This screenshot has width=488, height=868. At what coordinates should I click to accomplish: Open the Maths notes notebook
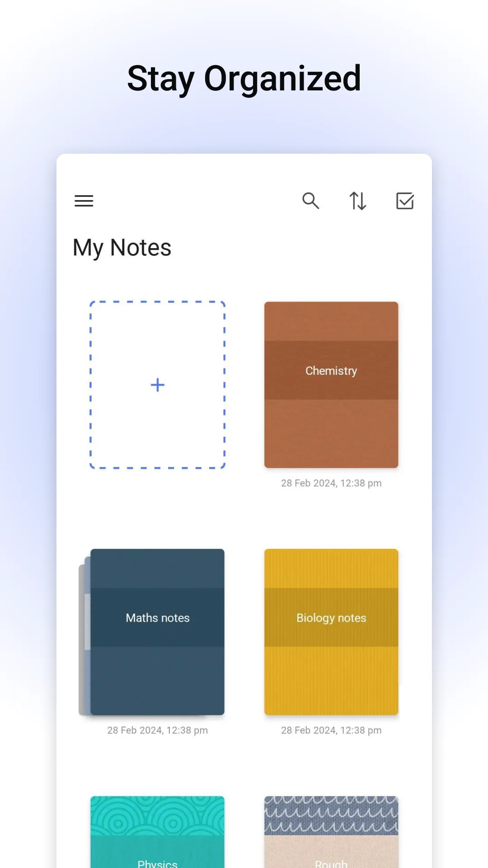157,632
